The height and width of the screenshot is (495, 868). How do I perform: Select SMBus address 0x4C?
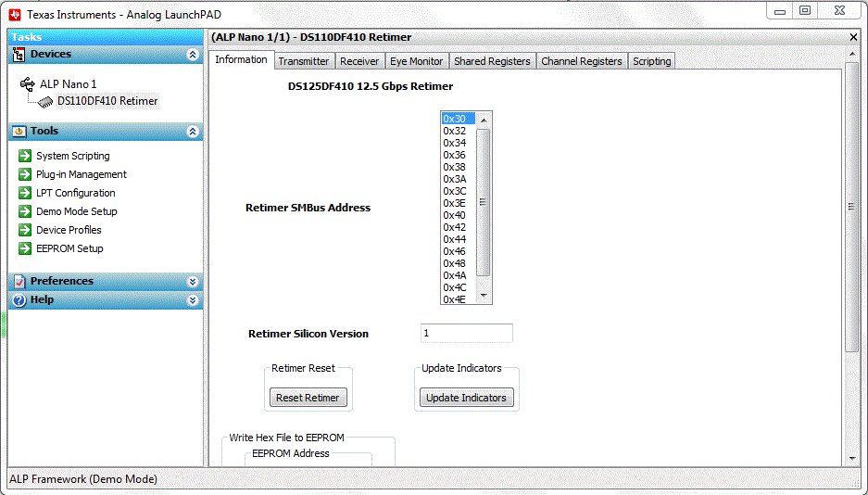point(459,287)
